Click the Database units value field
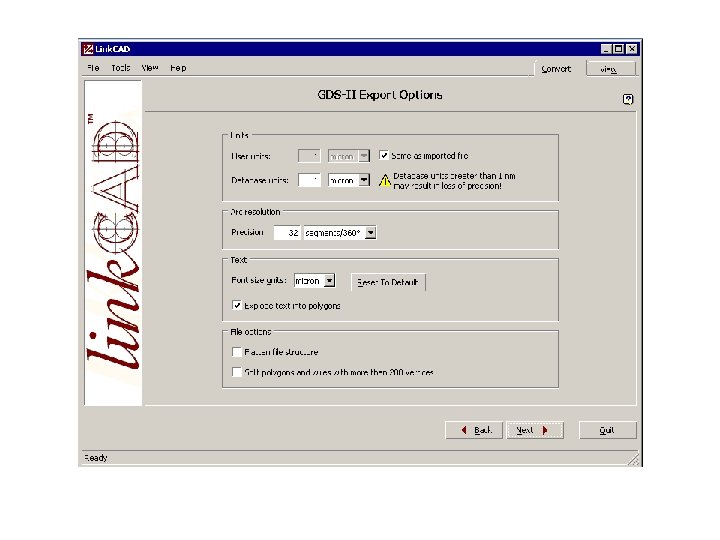The height and width of the screenshot is (540, 720). click(309, 180)
